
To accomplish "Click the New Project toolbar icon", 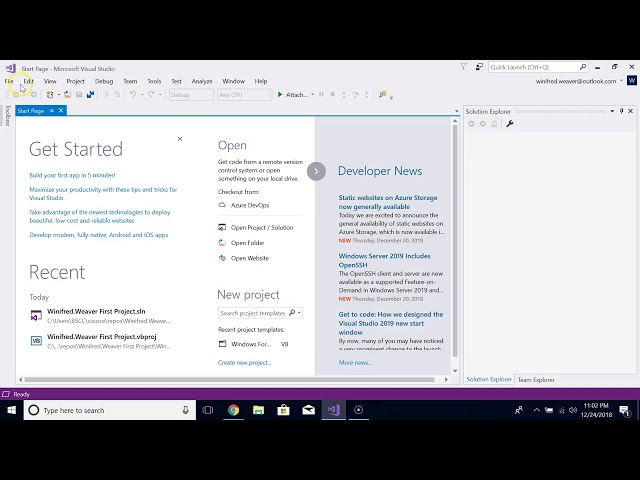I will click(50, 95).
